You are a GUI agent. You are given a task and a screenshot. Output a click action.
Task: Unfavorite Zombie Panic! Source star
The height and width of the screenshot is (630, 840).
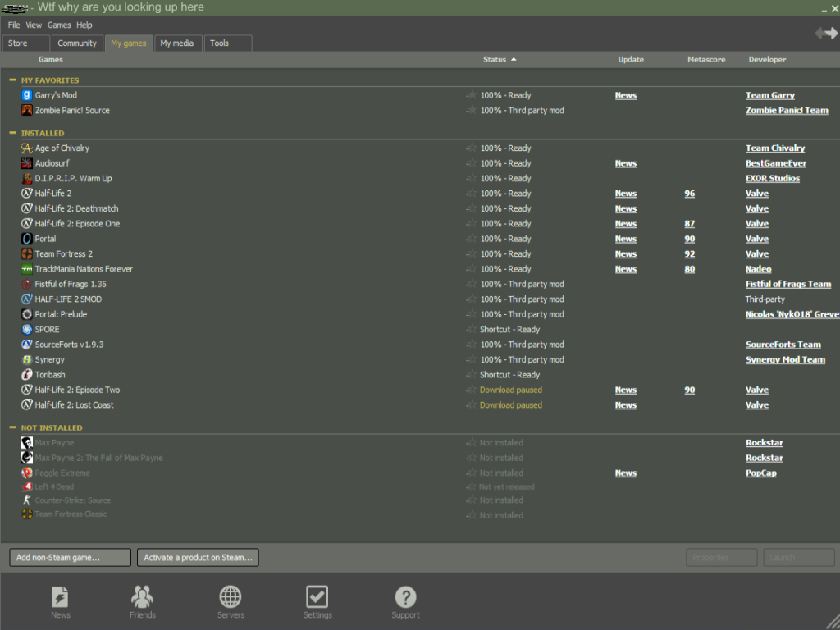point(471,111)
